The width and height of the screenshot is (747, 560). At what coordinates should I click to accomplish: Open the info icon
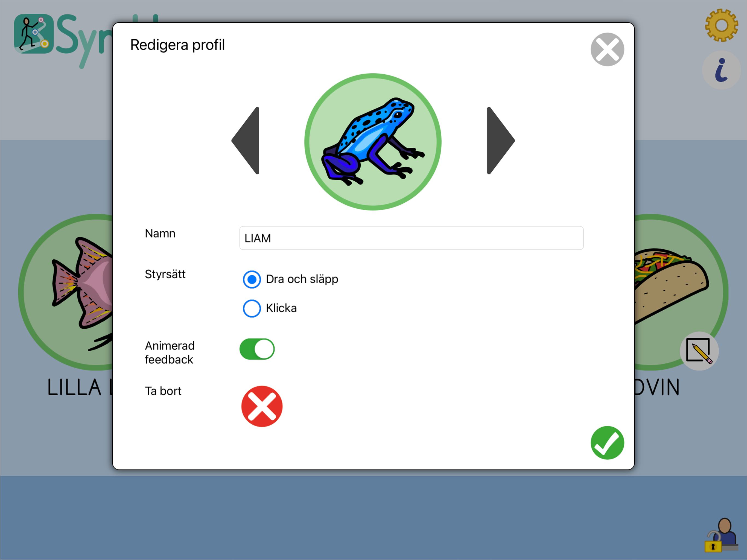(x=721, y=70)
